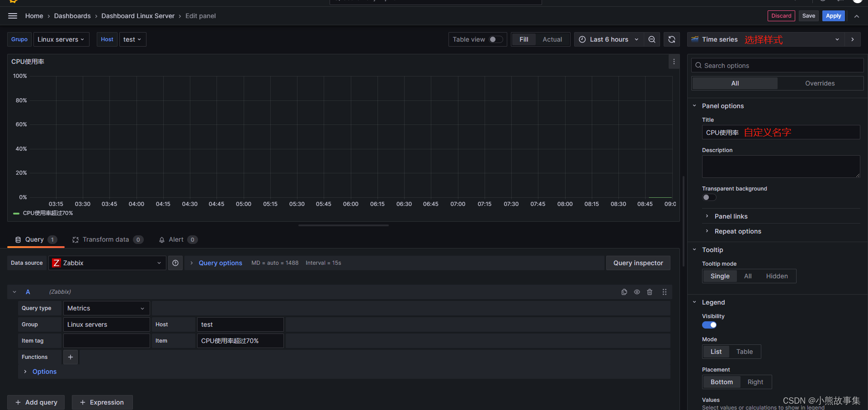Collapse Panel options section

point(722,106)
